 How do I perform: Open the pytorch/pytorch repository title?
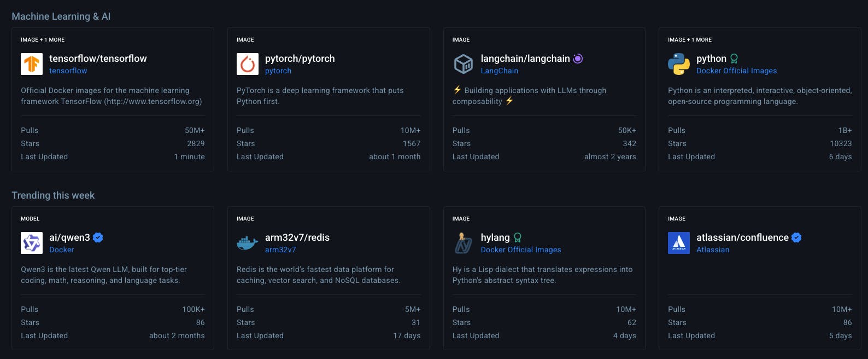coord(300,59)
